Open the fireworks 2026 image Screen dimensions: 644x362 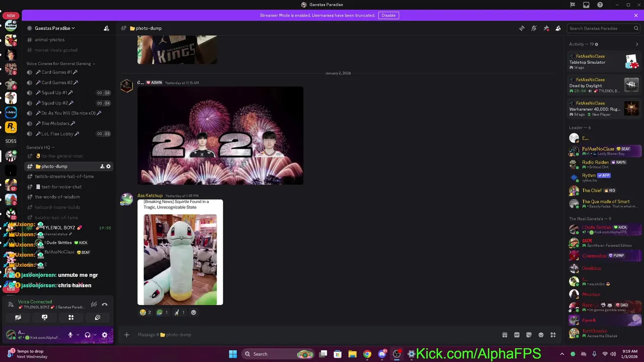(220, 136)
